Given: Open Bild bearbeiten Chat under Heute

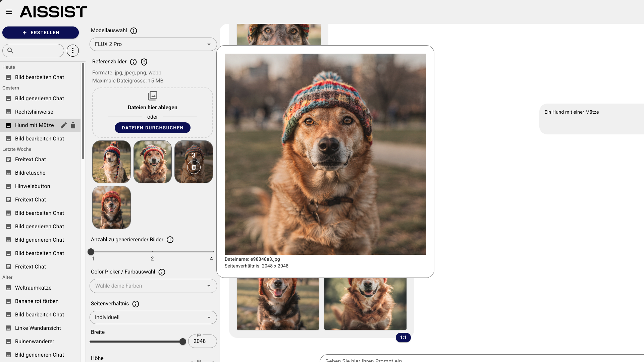Looking at the screenshot, I should click(x=40, y=77).
